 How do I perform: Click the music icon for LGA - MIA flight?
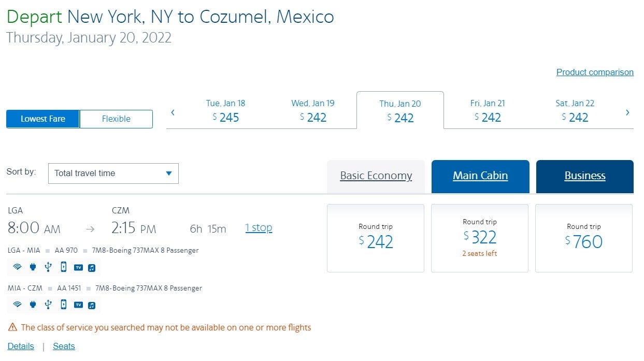point(92,267)
